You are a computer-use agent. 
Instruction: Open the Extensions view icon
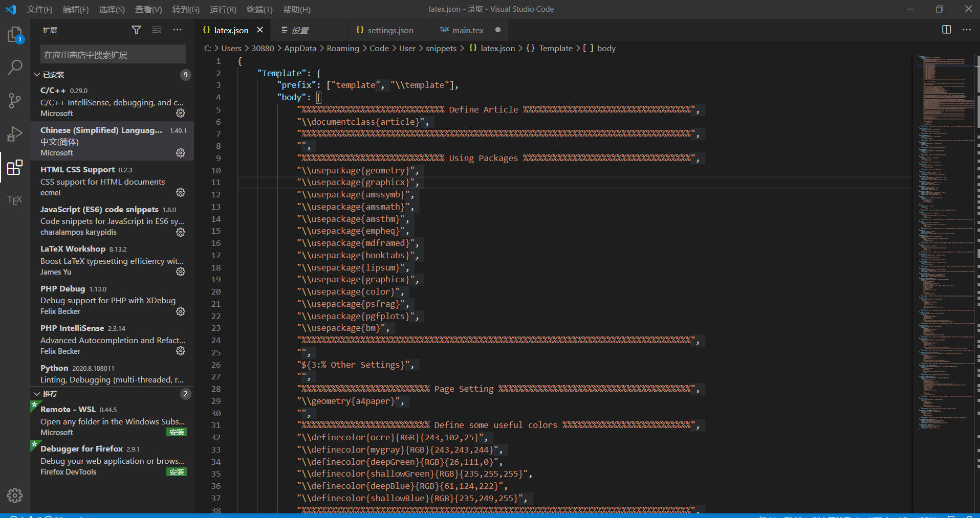pyautogui.click(x=15, y=167)
